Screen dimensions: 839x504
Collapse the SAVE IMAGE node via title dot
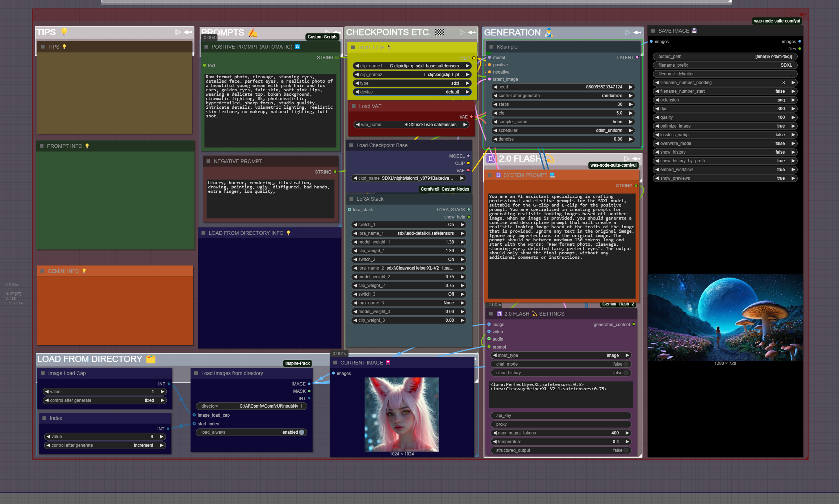(653, 31)
